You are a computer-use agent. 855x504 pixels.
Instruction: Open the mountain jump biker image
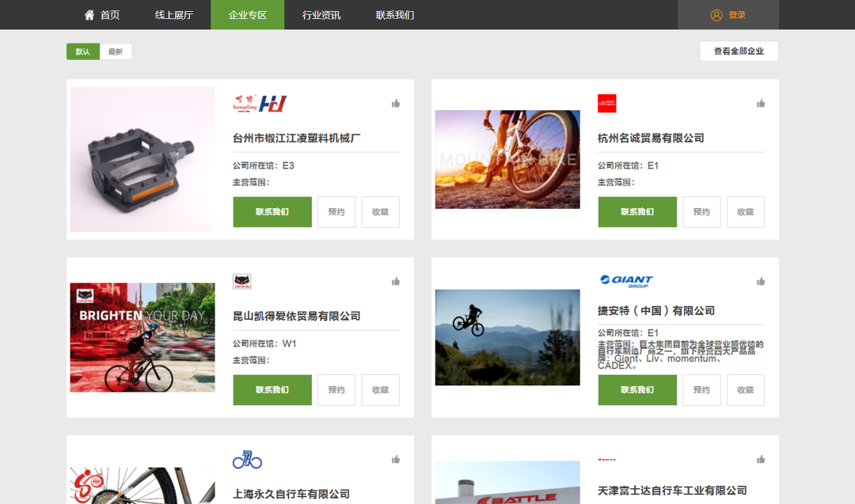507,337
